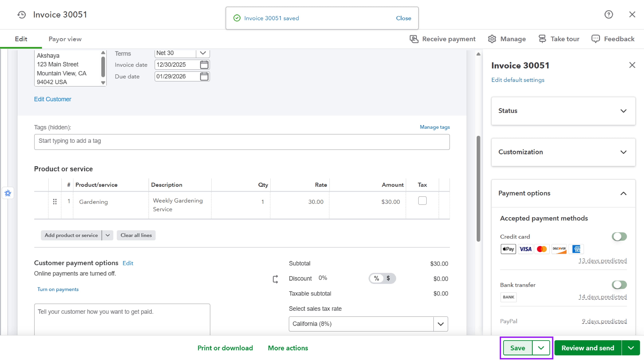Enable the Credit card payment toggle
Viewport: 644px width, 362px height.
point(619,237)
